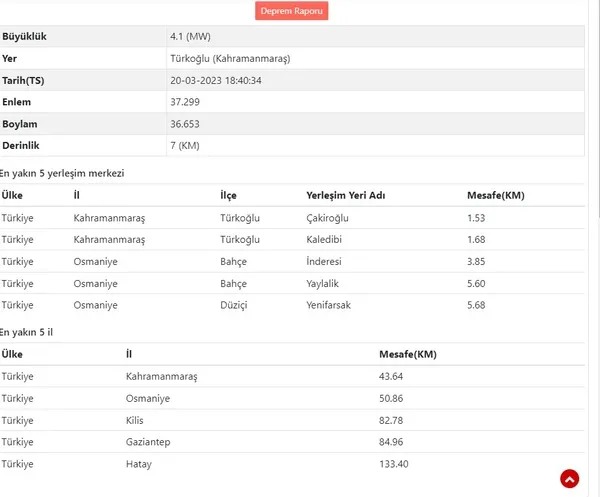600x497 pixels.
Task: Click the Deprem Raporu button
Action: coord(292,11)
